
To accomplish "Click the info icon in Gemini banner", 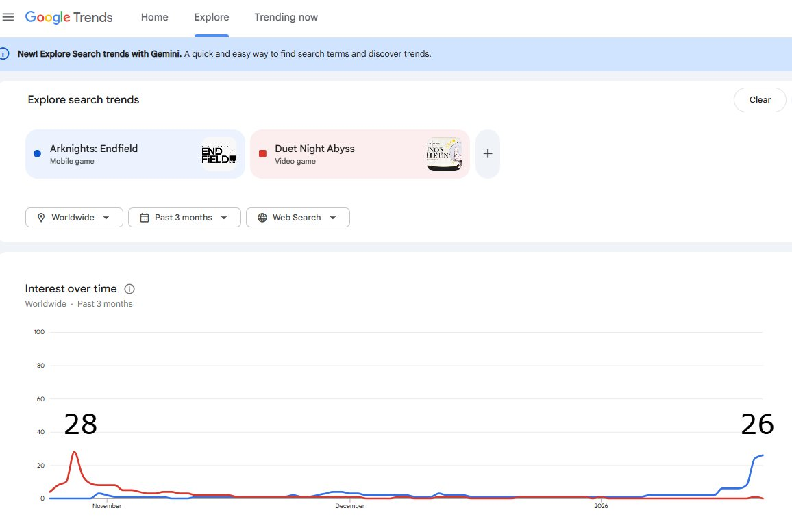I will tap(4, 53).
